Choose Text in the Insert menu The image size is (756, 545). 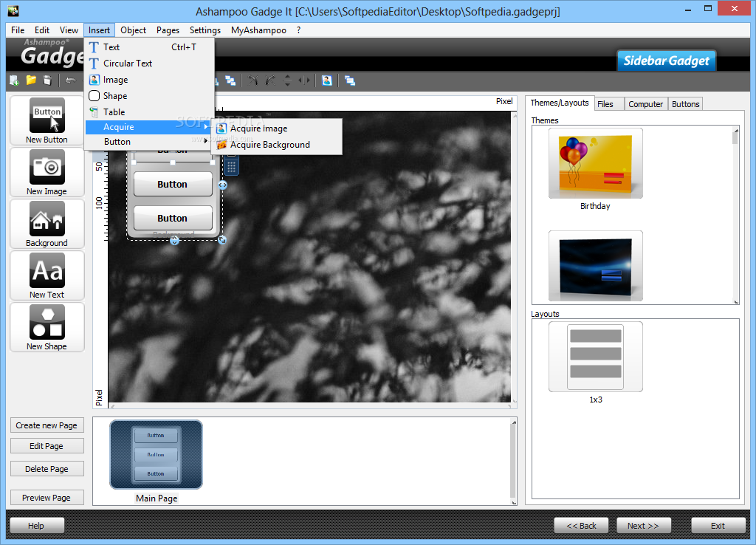[x=149, y=47]
